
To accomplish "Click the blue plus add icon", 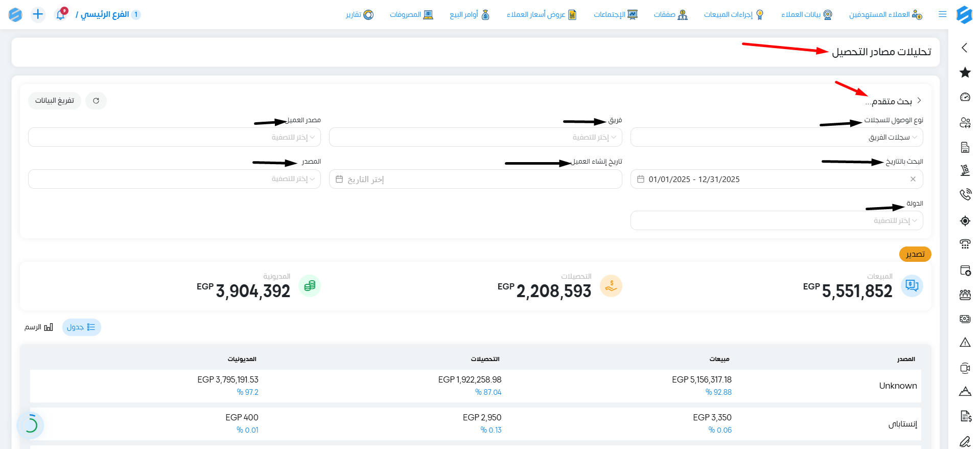I will click(x=38, y=14).
